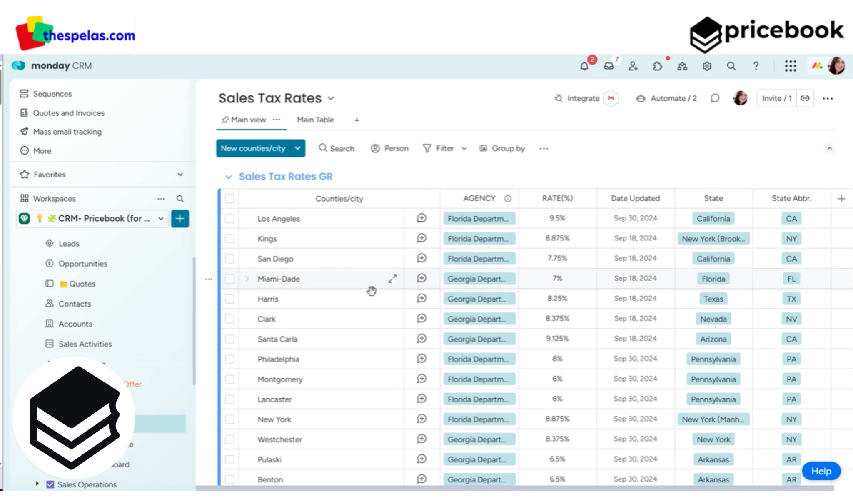Collapse Sales Tax Rates GR group
Screen dimensions: 853x504
(228, 177)
